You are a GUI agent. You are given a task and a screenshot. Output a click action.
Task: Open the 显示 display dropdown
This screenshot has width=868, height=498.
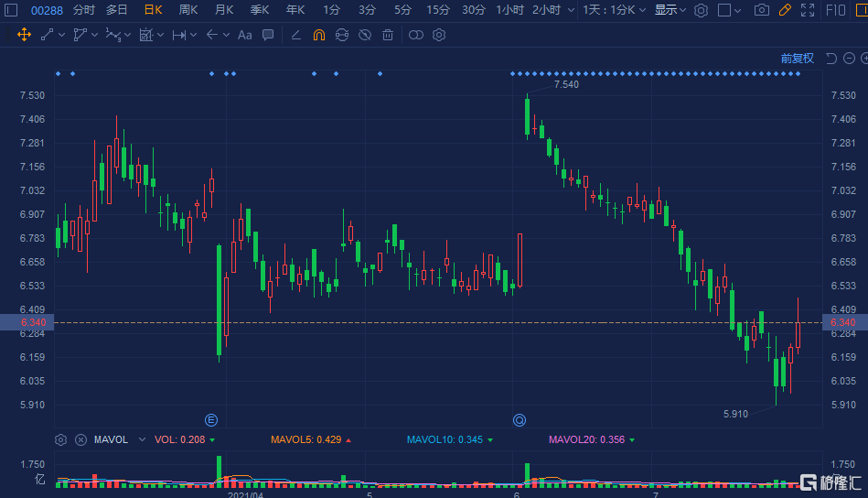[670, 10]
